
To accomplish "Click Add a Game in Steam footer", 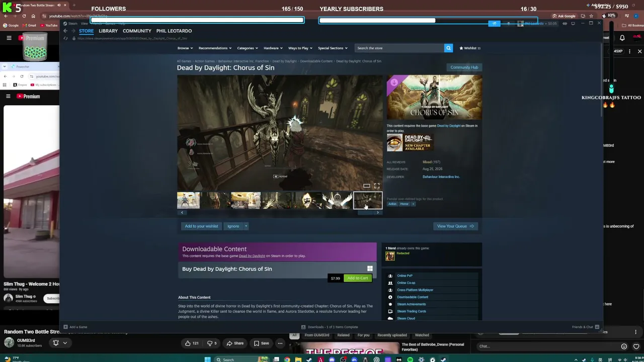I will [75, 327].
